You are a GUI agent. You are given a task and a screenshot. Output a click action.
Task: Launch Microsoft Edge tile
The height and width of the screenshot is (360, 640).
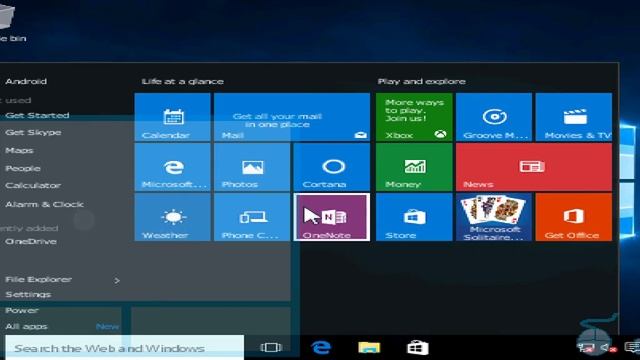point(172,167)
